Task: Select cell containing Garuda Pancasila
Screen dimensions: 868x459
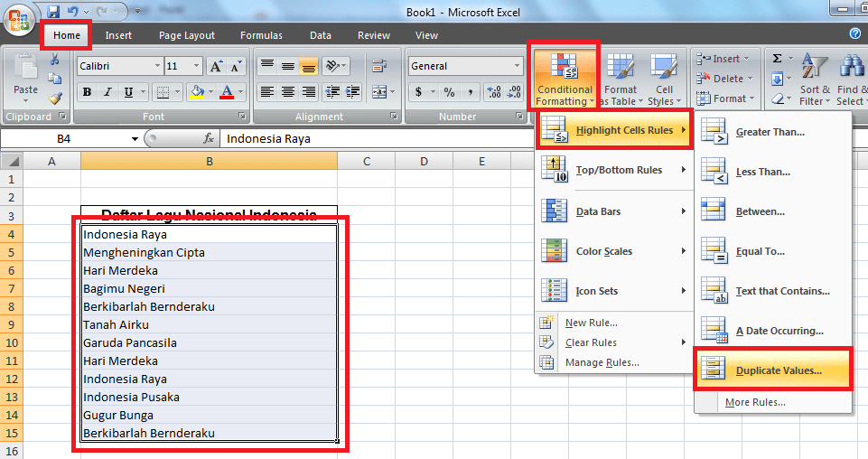Action: click(208, 342)
